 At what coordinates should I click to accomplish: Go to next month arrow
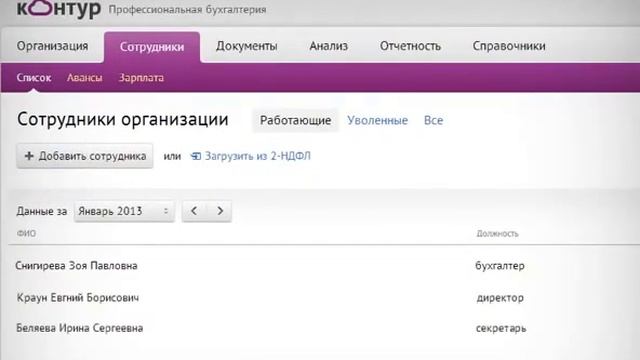pyautogui.click(x=220, y=211)
